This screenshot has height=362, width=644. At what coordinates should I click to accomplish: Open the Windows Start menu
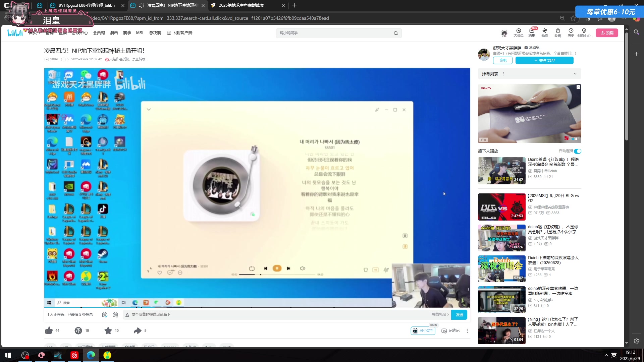pyautogui.click(x=8, y=355)
